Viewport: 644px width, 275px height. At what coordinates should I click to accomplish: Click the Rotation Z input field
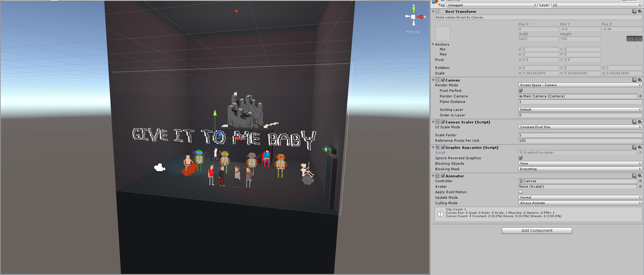coord(624,68)
